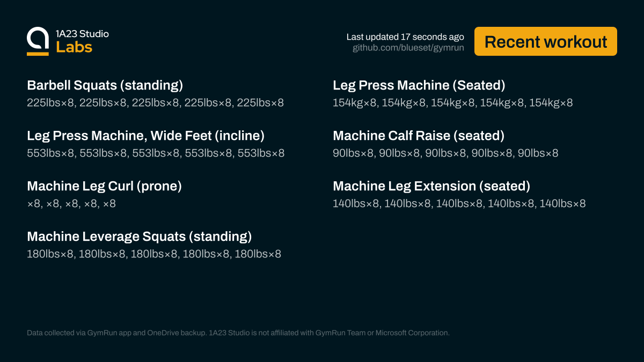644x362 pixels.
Task: Select the 140lbs×8 leg extension sets
Action: [459, 204]
